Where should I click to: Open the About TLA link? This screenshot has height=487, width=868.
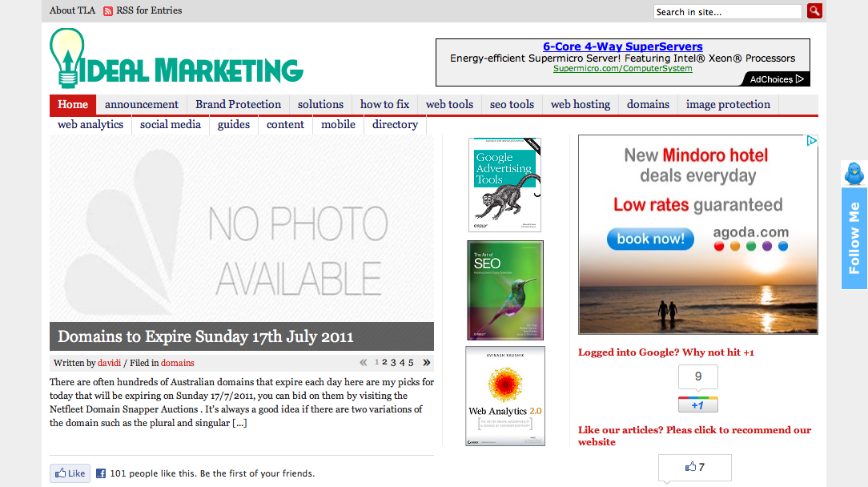(x=73, y=10)
